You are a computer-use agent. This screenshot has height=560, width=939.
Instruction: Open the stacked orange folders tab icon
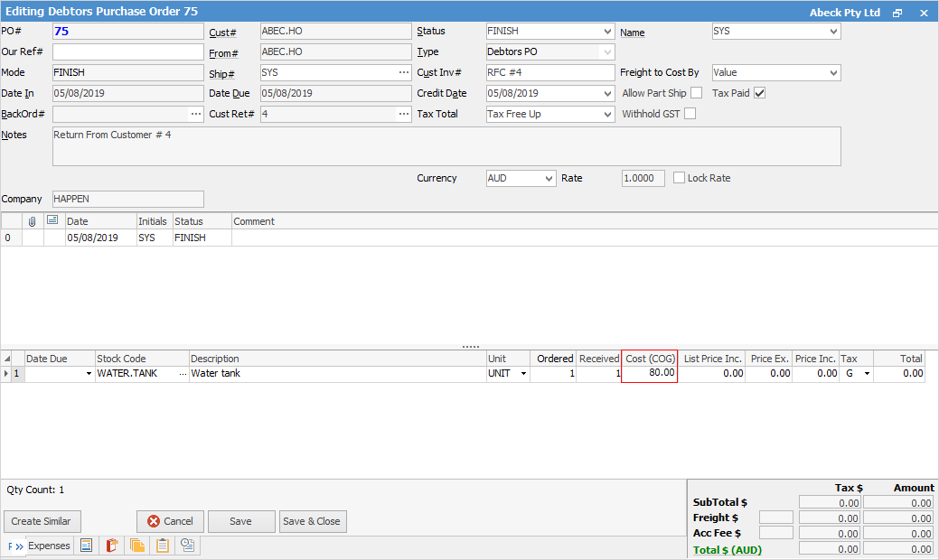click(137, 546)
